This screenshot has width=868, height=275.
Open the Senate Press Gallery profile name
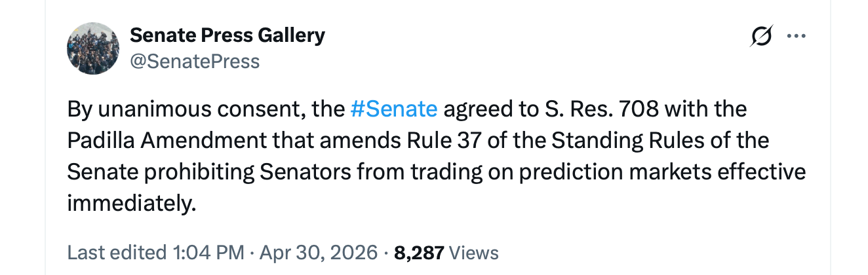click(x=227, y=35)
